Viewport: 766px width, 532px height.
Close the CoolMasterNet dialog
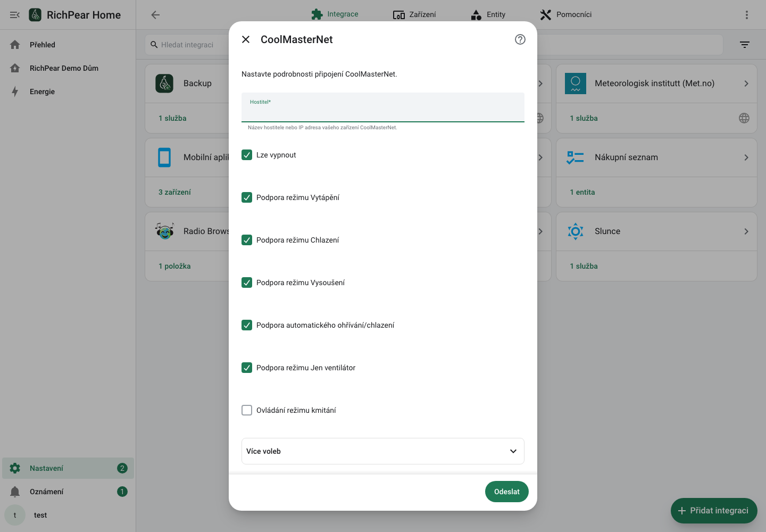(x=246, y=39)
